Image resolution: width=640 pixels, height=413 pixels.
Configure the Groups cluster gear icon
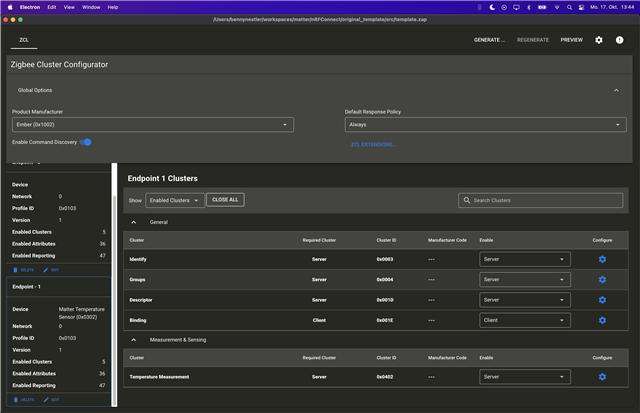(602, 280)
